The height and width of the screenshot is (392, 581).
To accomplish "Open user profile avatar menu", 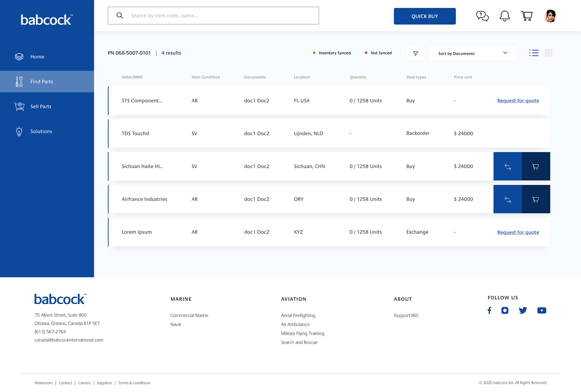I will click(550, 16).
